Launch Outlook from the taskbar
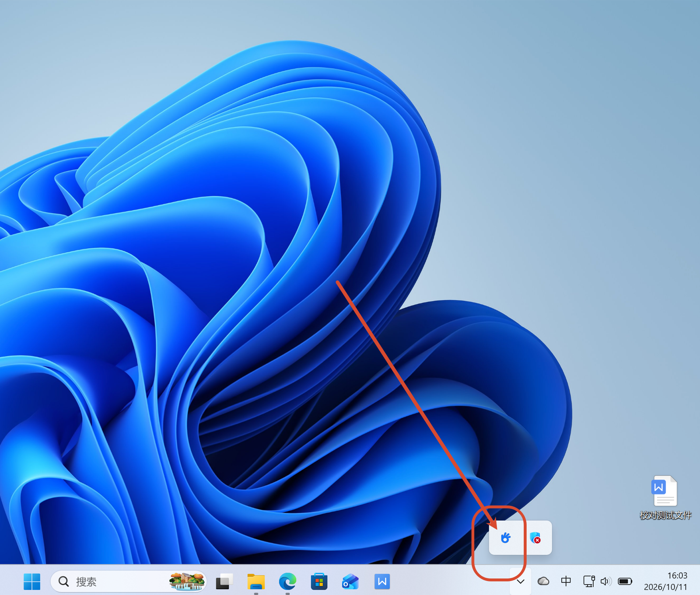Screen dimensions: 700x595 (x=350, y=581)
